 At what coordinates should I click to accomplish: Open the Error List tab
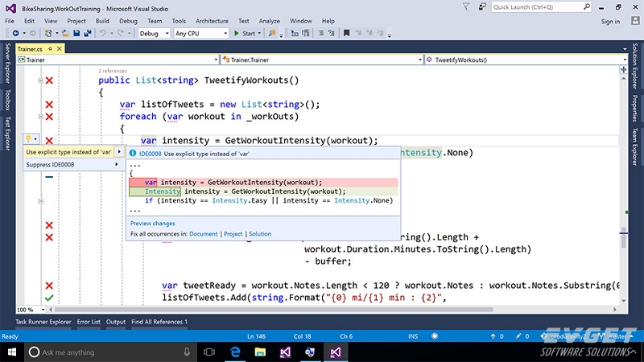click(x=89, y=322)
